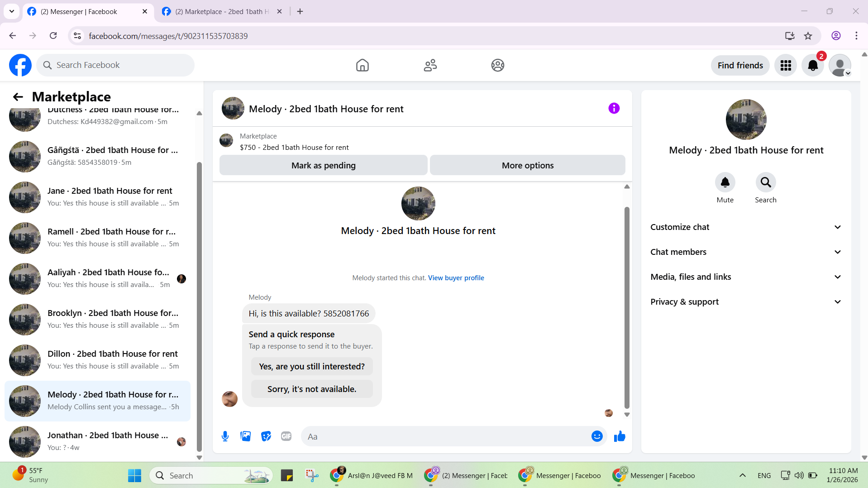Open Jonathan conversation in list

tap(97, 442)
